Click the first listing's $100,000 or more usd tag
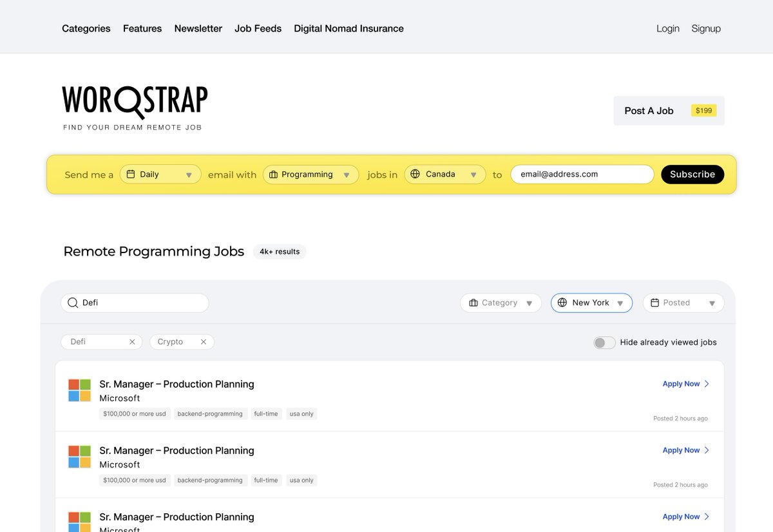 tap(135, 414)
